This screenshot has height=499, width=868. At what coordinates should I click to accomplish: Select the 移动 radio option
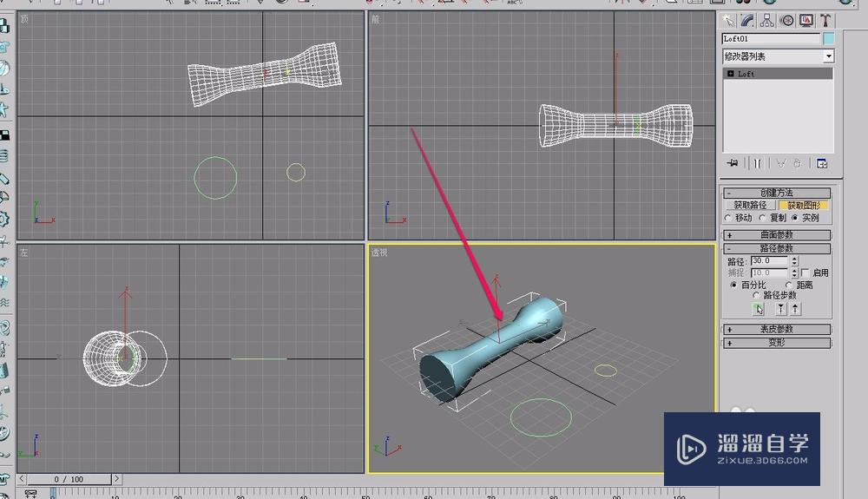pyautogui.click(x=728, y=218)
